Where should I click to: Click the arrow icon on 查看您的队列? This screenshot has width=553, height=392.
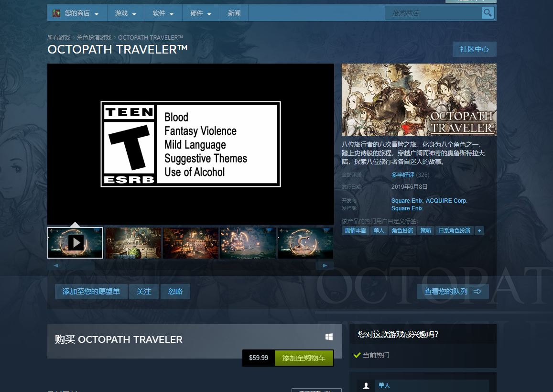477,292
